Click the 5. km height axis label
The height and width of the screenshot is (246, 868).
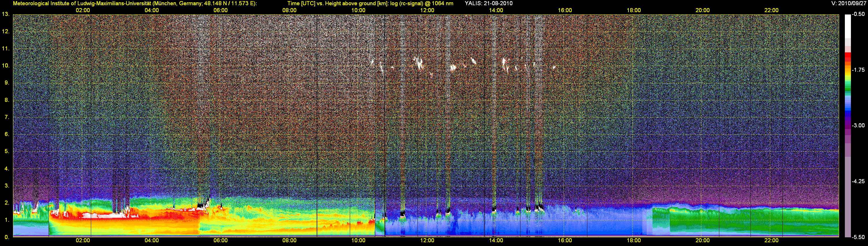(x=7, y=151)
